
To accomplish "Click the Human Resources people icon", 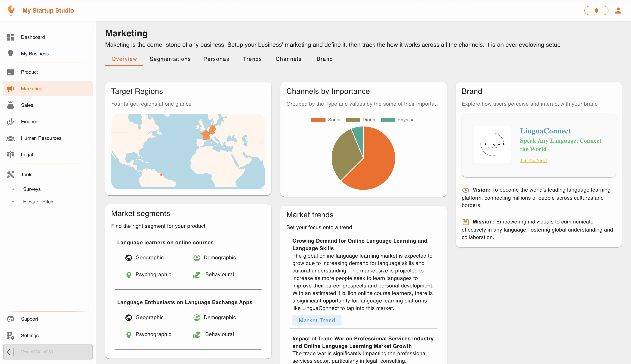I will point(11,138).
